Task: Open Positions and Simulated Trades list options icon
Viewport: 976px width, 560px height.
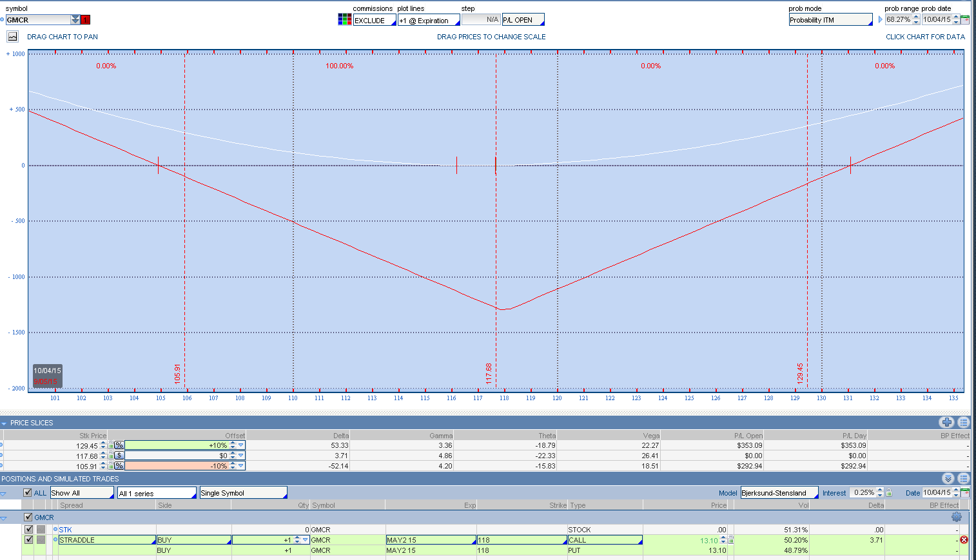Action: (964, 478)
